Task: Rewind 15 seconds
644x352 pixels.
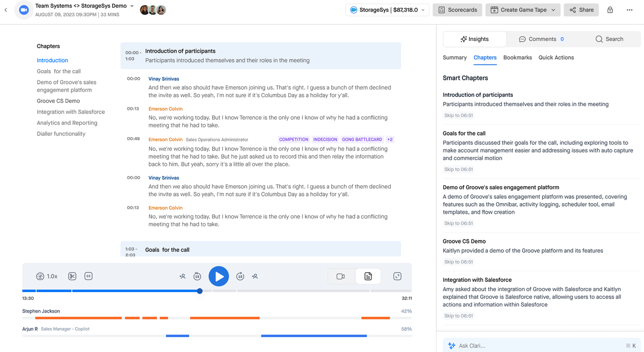Action: [197, 276]
